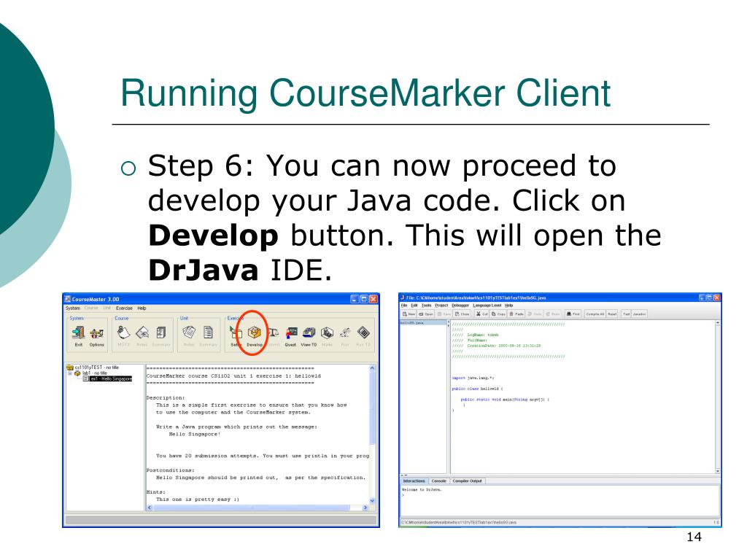The image size is (747, 560).
Task: Open Tools menu in DrJava
Action: [426, 306]
